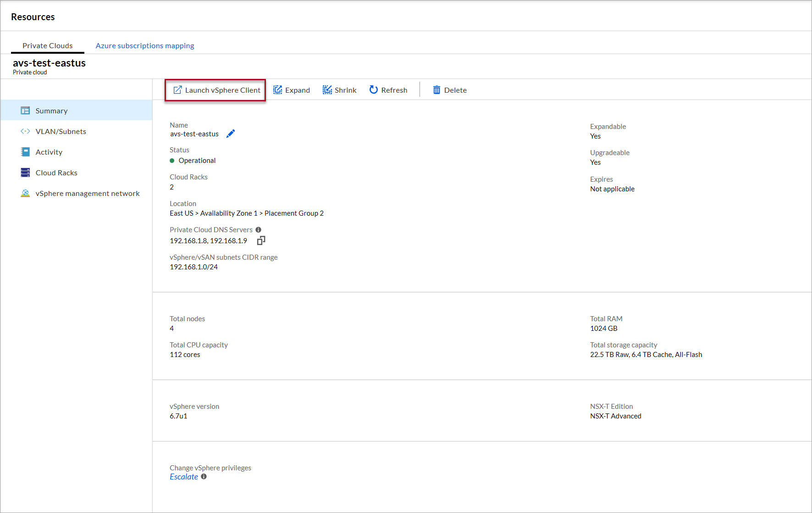Open the Delete trash icon
The image size is (812, 513).
436,90
